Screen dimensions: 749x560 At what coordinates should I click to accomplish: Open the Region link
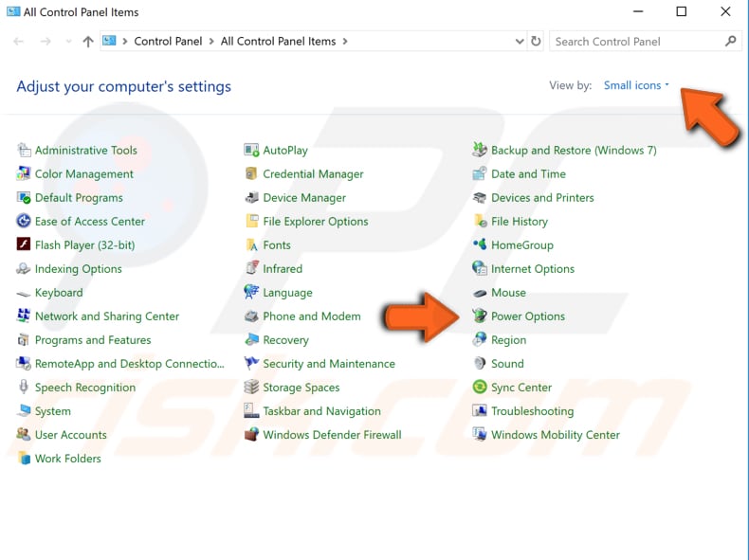[508, 340]
